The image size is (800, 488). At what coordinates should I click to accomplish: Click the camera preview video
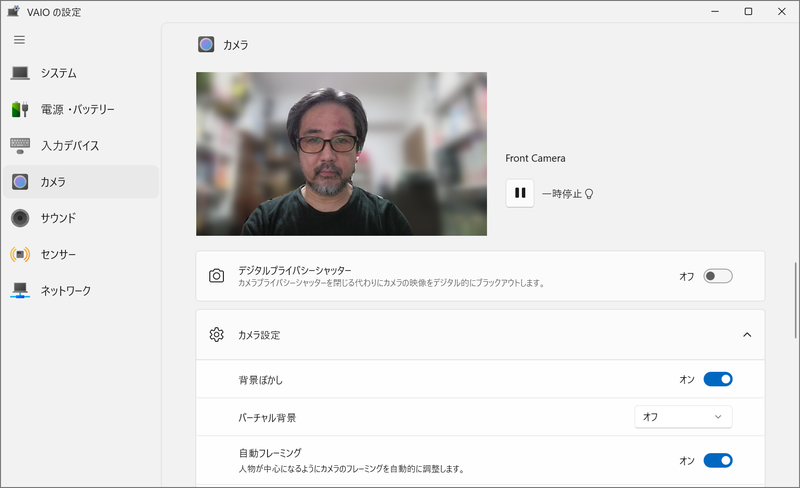click(x=341, y=154)
